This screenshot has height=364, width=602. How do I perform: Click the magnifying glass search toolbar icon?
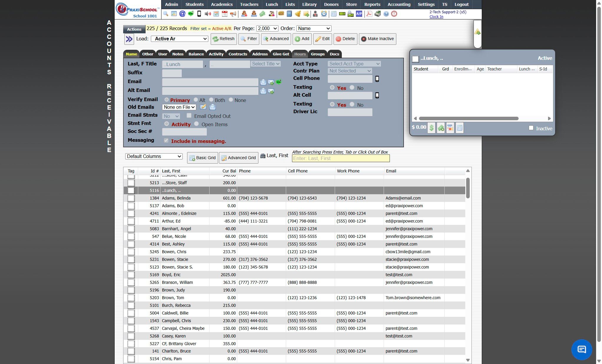165,14
